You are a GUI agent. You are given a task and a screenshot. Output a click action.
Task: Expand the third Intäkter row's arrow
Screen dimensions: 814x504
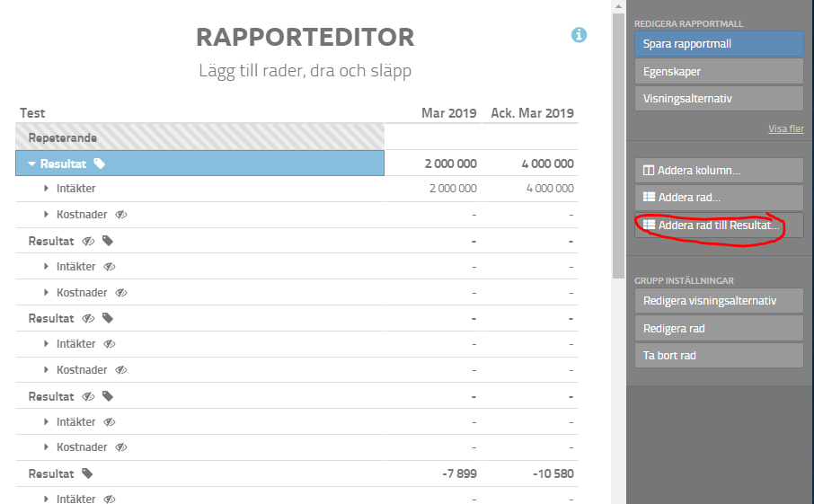coord(46,343)
